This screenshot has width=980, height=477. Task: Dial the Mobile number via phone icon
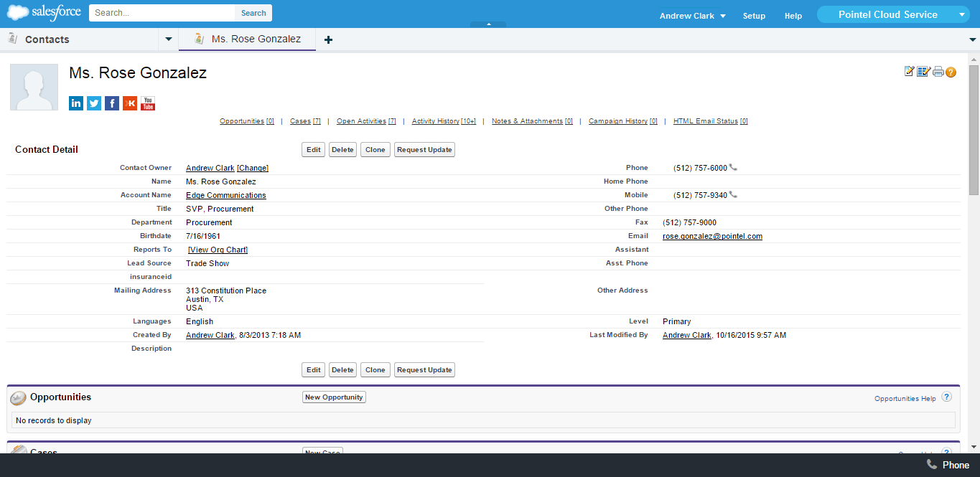point(733,195)
